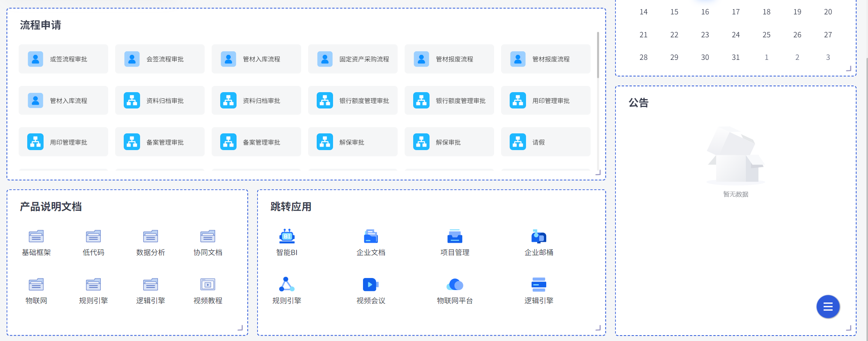Select calendar date 26
The image size is (868, 341).
(797, 35)
